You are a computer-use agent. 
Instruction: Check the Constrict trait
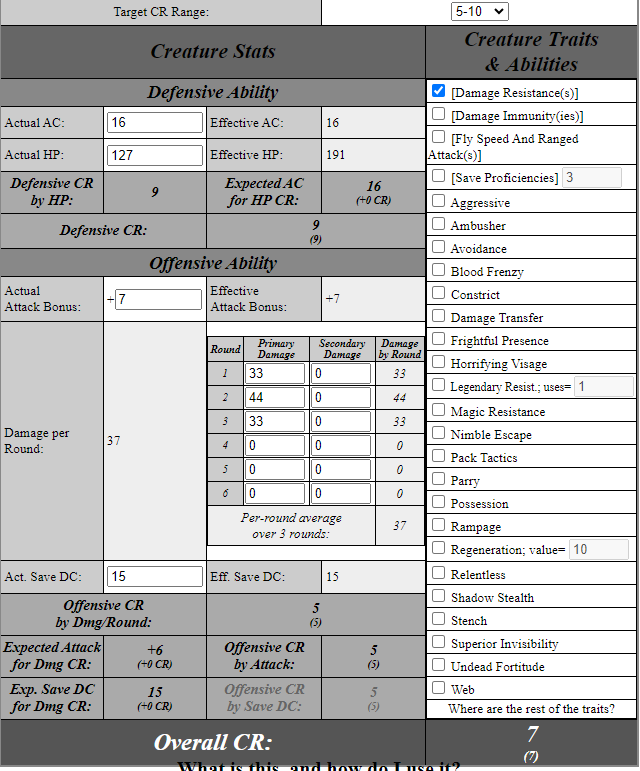pos(438,293)
